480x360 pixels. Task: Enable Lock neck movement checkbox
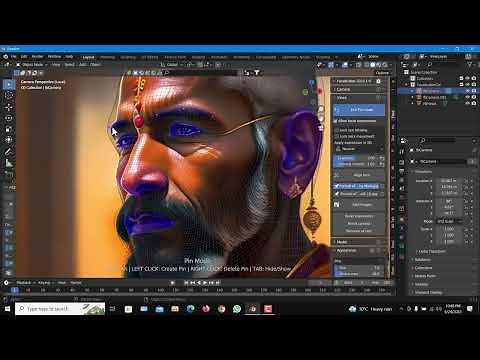coord(336,136)
